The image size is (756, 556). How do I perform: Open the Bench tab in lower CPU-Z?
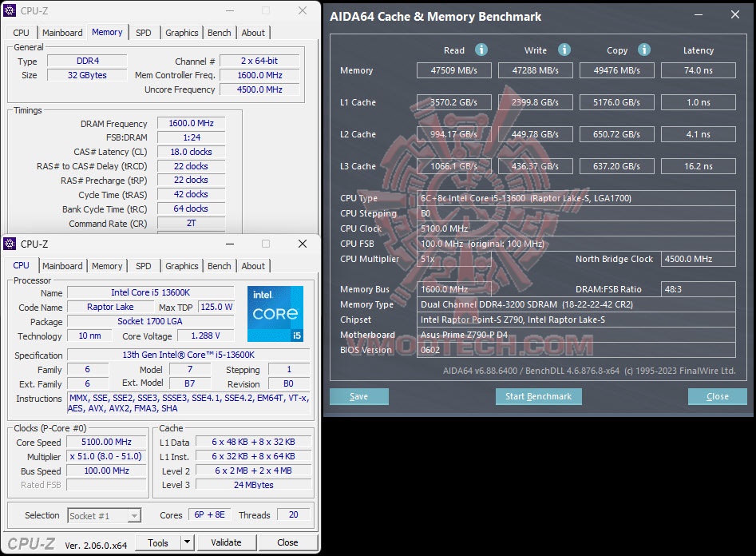[x=220, y=266]
